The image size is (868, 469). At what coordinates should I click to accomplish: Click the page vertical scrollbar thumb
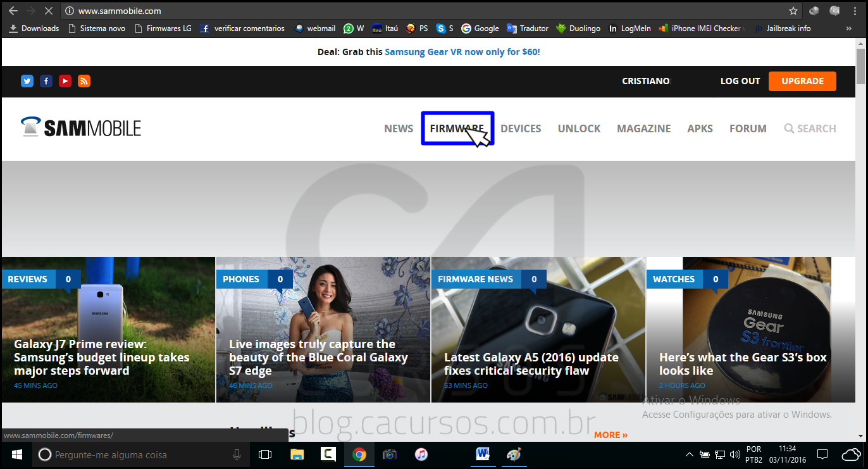(x=860, y=65)
